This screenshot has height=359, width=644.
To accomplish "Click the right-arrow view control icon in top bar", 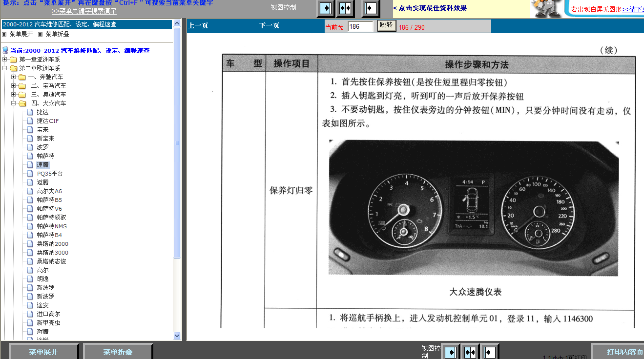I will pyautogui.click(x=326, y=8).
